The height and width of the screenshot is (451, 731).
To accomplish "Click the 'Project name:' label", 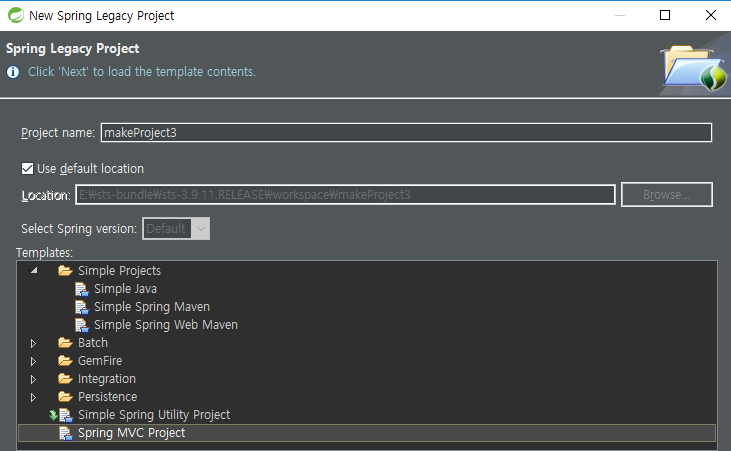I will tap(58, 133).
